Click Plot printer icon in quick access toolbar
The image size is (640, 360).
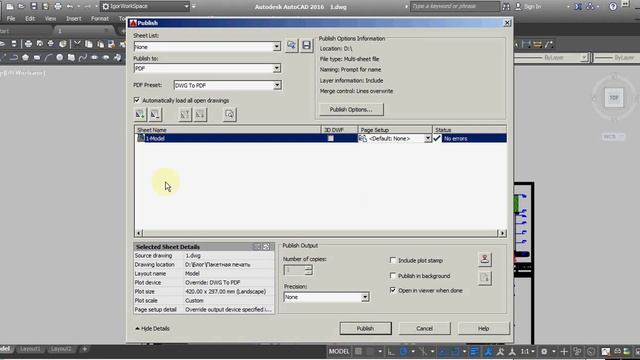pyautogui.click(x=58, y=7)
